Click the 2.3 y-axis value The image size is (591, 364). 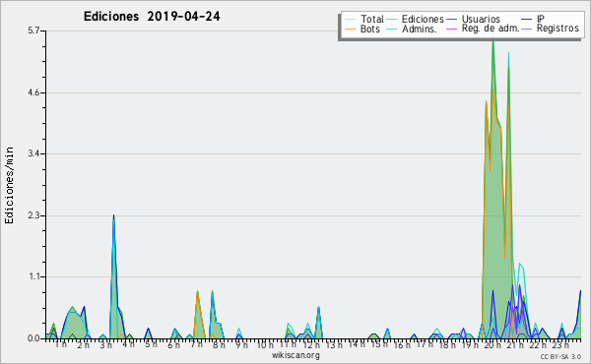tap(33, 215)
